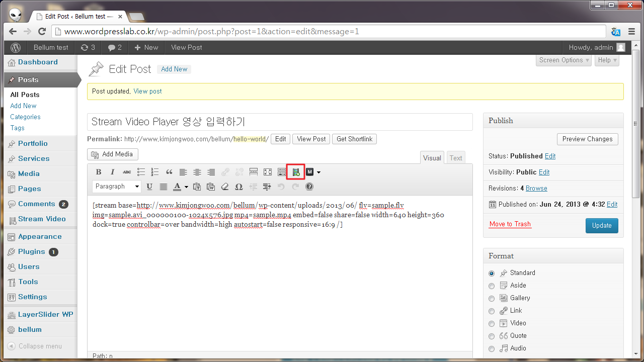Select the Video post format

[492, 323]
